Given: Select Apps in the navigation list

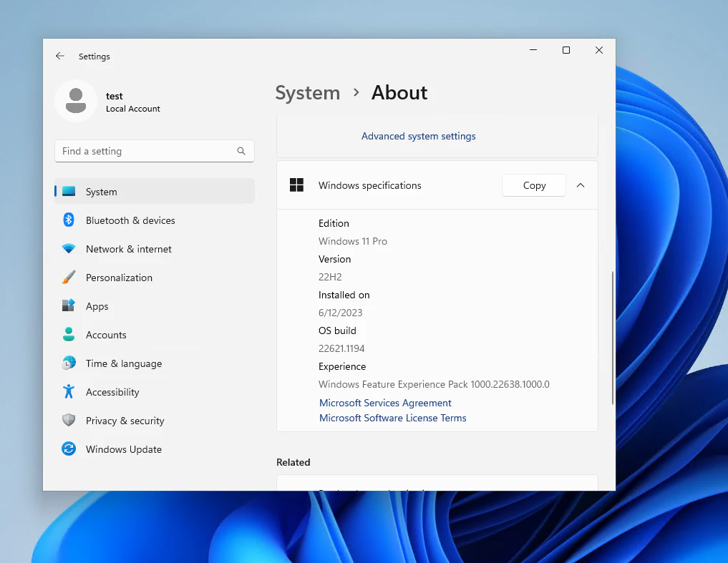Looking at the screenshot, I should (x=155, y=306).
